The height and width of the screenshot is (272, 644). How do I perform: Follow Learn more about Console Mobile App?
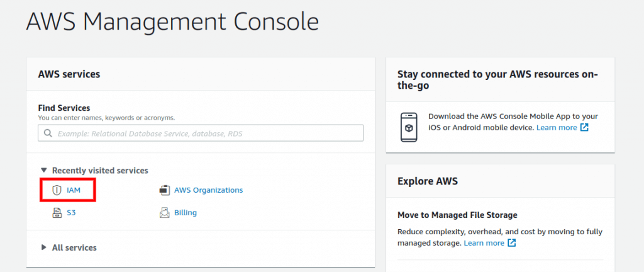click(557, 127)
